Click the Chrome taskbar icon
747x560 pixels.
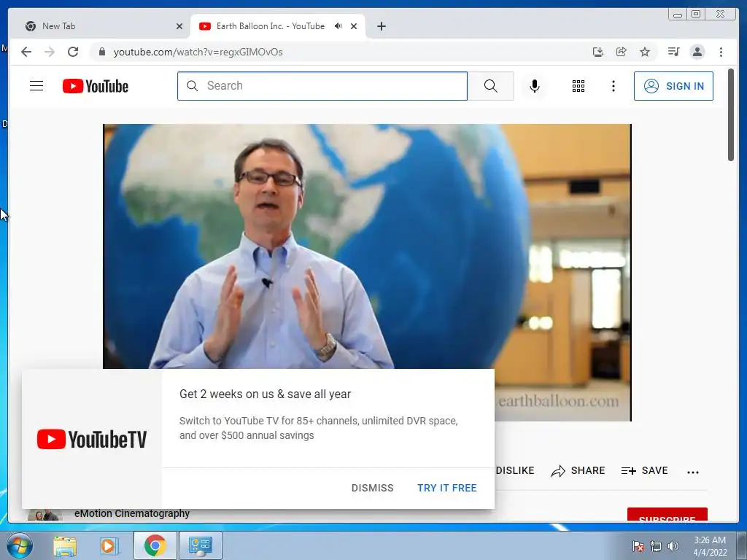click(x=155, y=545)
